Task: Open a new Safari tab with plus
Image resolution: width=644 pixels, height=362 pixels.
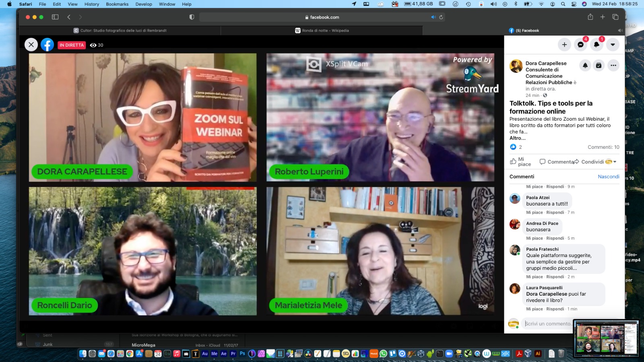Action: (x=603, y=17)
